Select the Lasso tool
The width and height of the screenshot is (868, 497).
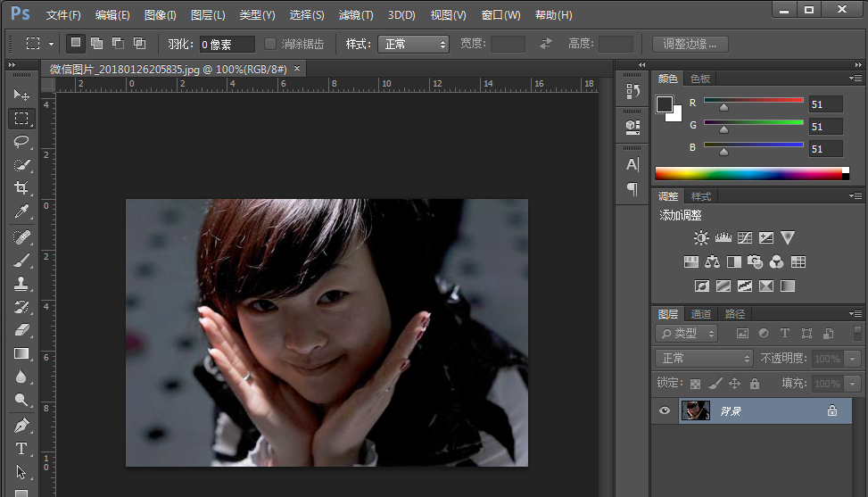(x=21, y=142)
